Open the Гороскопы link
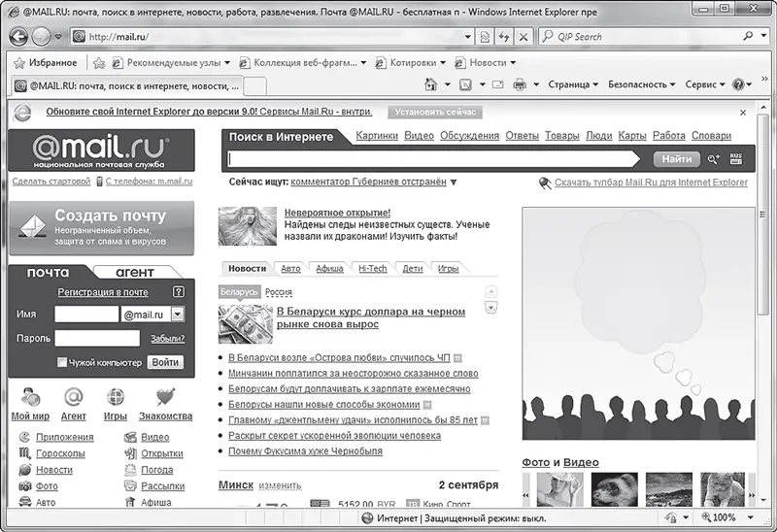 click(60, 453)
